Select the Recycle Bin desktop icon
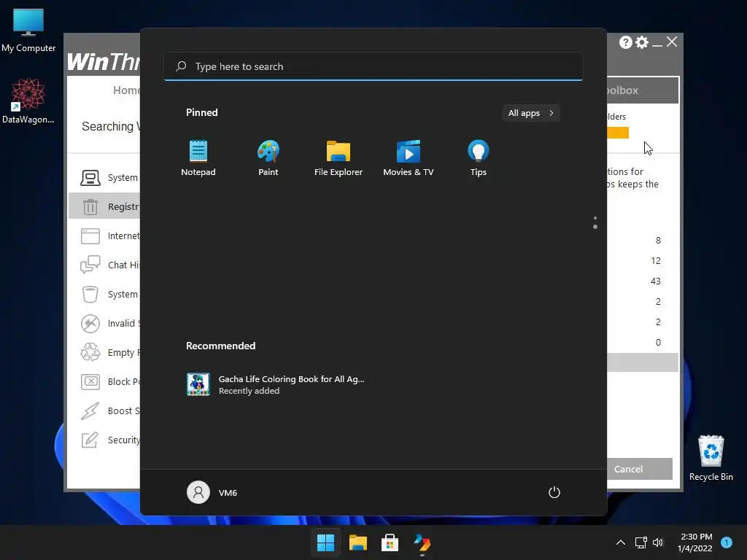Screen dimensions: 747x560 (711, 458)
